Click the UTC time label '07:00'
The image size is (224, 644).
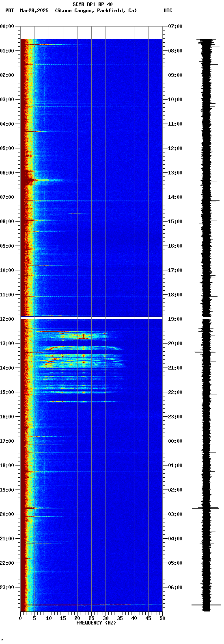point(175,26)
